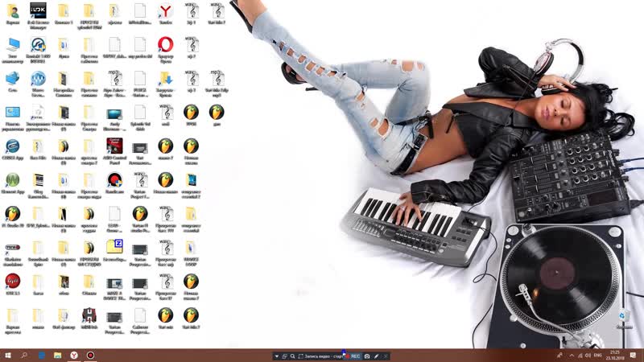Open the Network desktop icon
Image resolution: width=644 pixels, height=362 pixels.
(x=13, y=78)
